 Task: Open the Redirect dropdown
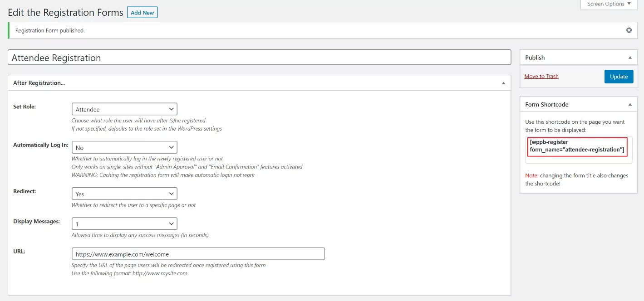point(124,194)
